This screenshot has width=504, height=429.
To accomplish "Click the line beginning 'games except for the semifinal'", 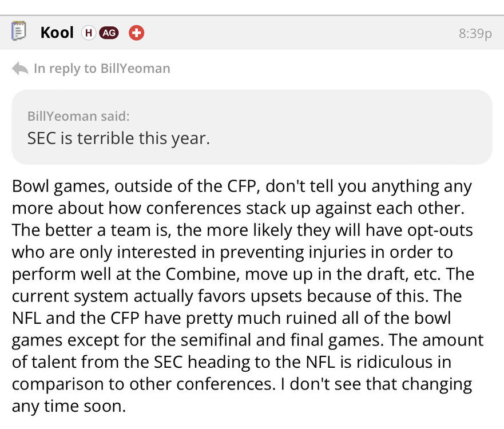I will click(247, 340).
